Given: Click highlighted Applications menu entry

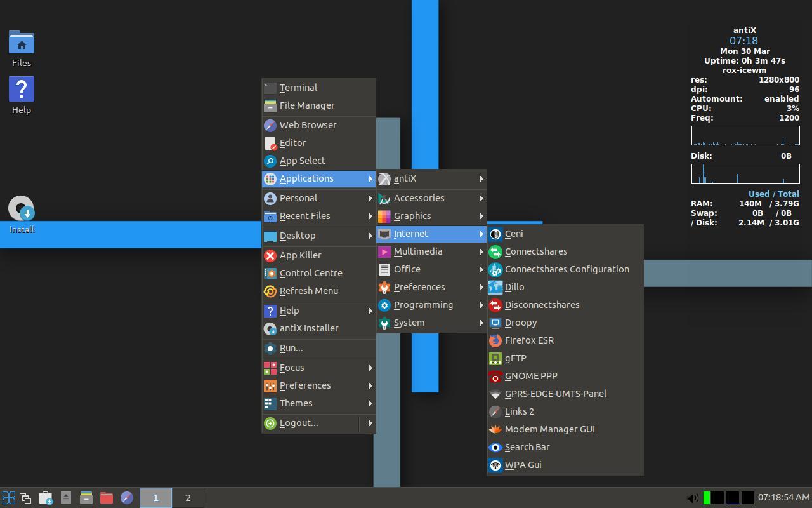Looking at the screenshot, I should click(x=319, y=178).
